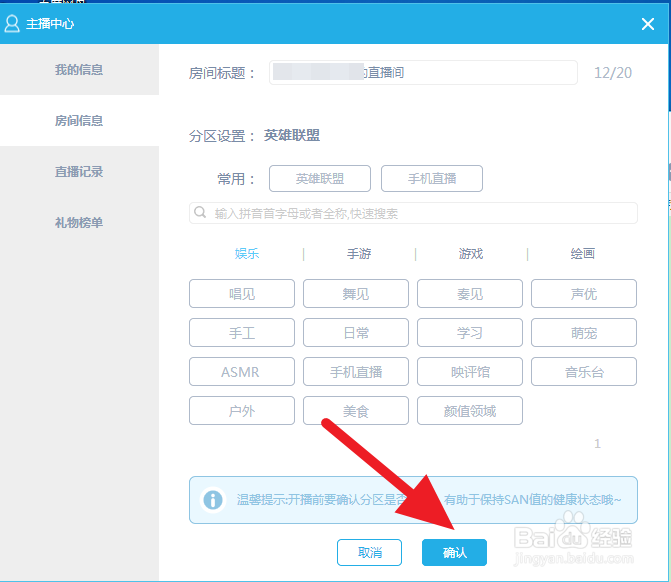Click the blue info icon in the tip banner
The width and height of the screenshot is (671, 582).
[x=213, y=499]
